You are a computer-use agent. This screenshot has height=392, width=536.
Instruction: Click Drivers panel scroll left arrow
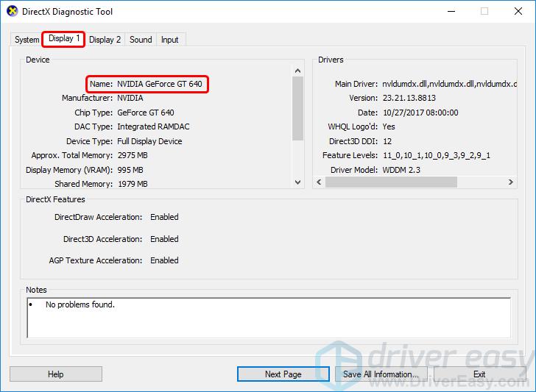pos(319,182)
